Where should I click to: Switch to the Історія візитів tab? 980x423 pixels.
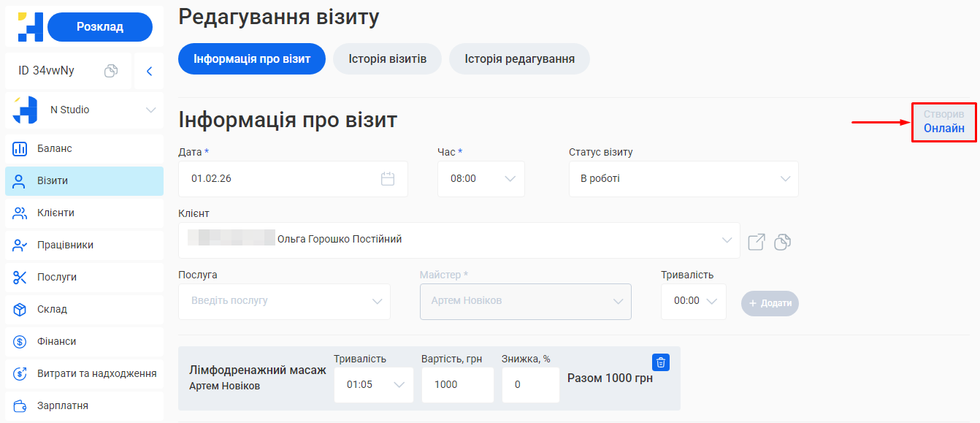388,58
